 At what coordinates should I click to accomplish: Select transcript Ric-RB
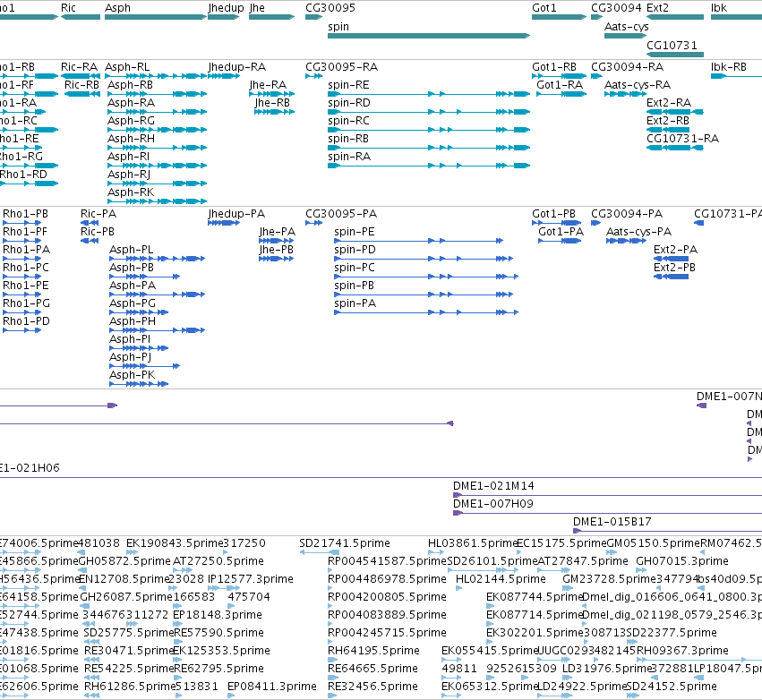(82, 94)
